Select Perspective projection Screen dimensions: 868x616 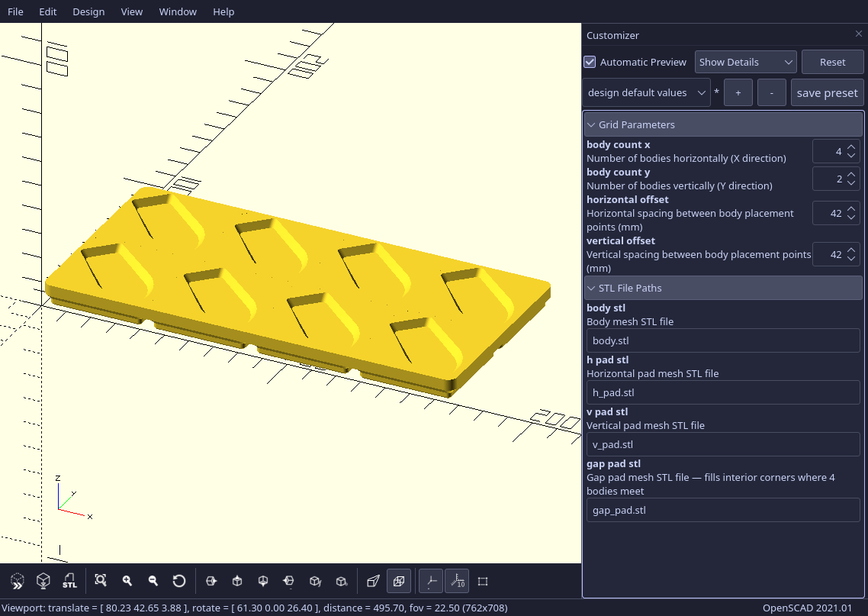372,581
